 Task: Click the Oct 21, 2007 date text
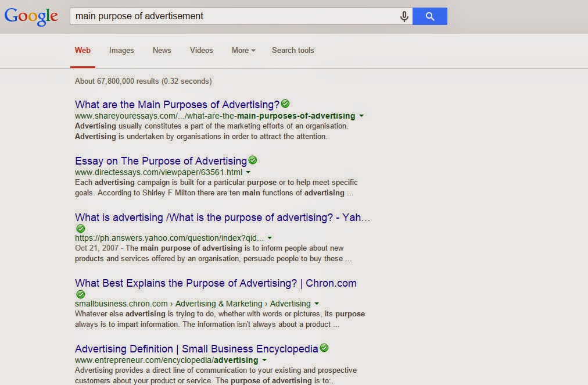(97, 248)
